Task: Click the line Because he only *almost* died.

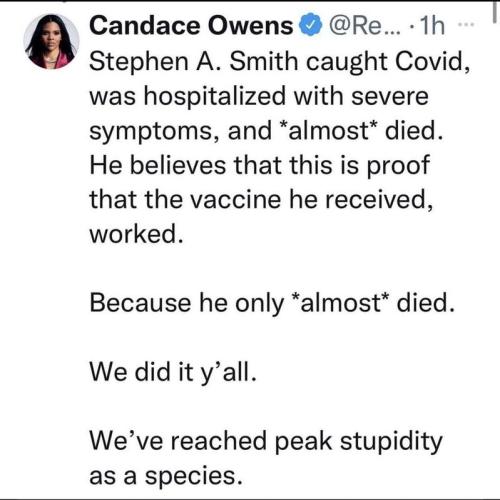Action: click(x=272, y=303)
